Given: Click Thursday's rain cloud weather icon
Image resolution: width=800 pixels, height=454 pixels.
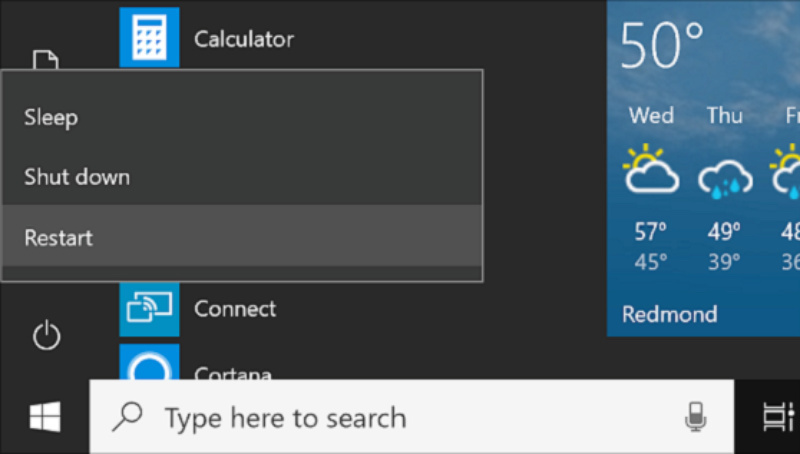Looking at the screenshot, I should pyautogui.click(x=725, y=176).
